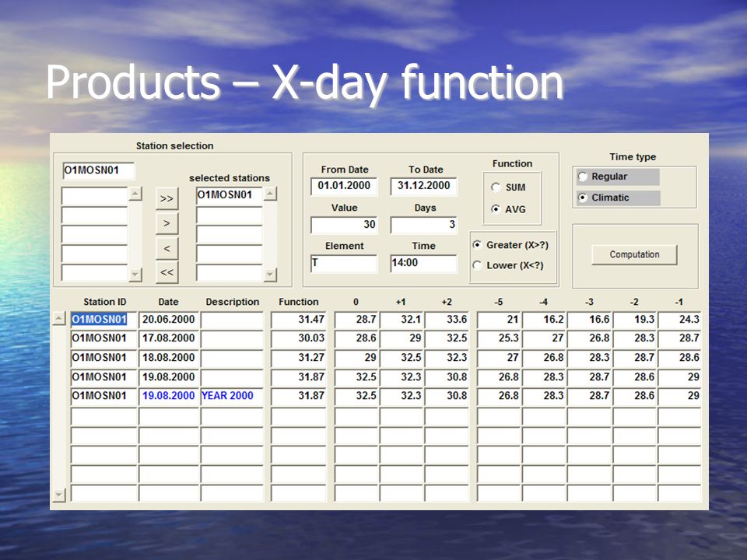Click the >> move-all-stations button
The width and height of the screenshot is (747, 560).
167,198
